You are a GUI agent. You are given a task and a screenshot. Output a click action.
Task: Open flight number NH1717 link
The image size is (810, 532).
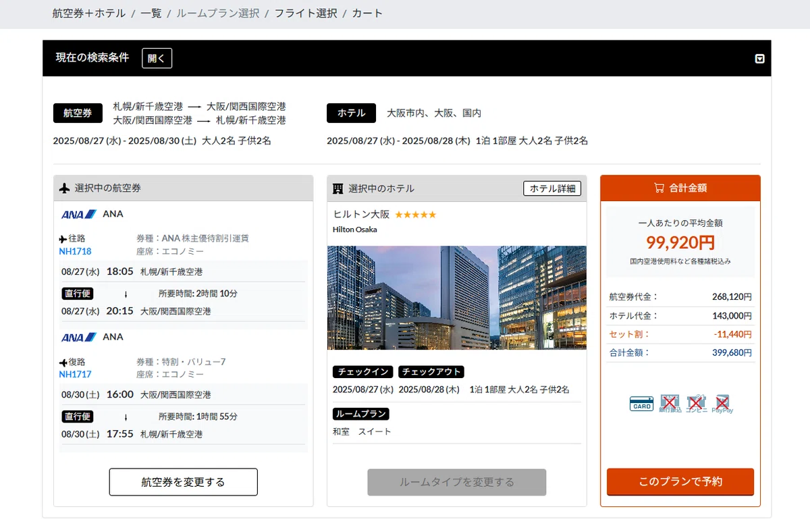click(x=75, y=374)
